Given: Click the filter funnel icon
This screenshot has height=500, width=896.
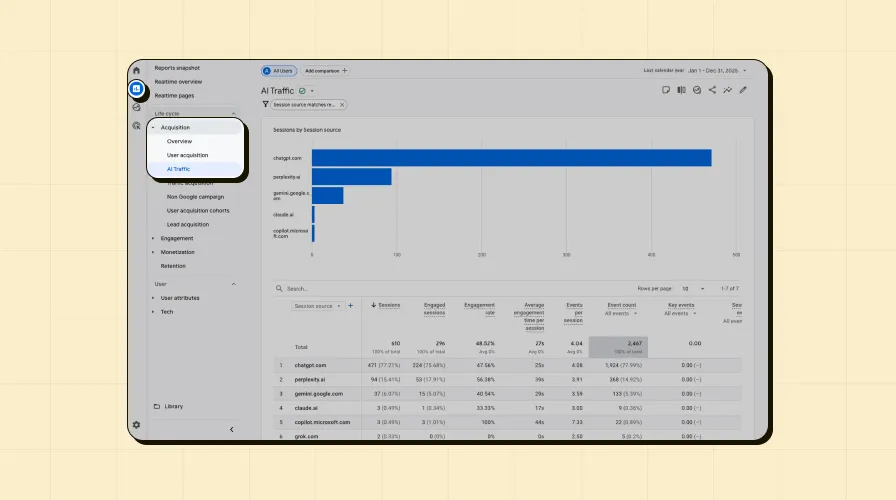Looking at the screenshot, I should pyautogui.click(x=265, y=105).
